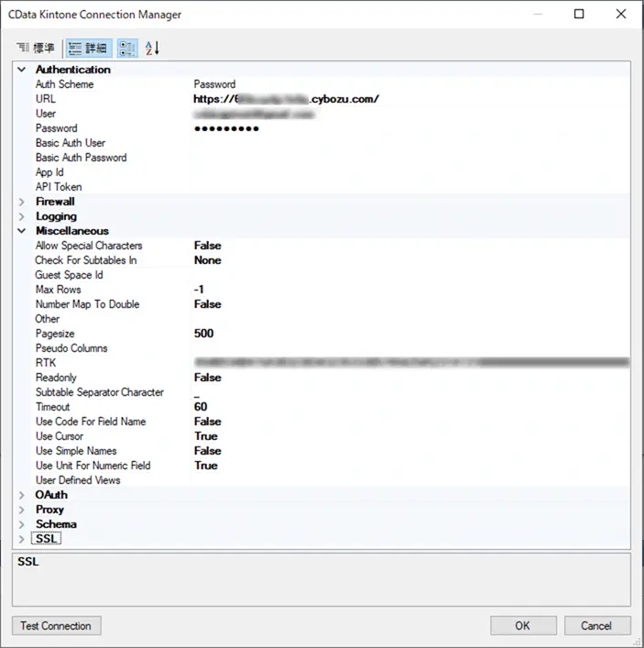Switch to the 詳細 detailed view
Image resolution: width=644 pixels, height=648 pixels.
click(x=89, y=48)
